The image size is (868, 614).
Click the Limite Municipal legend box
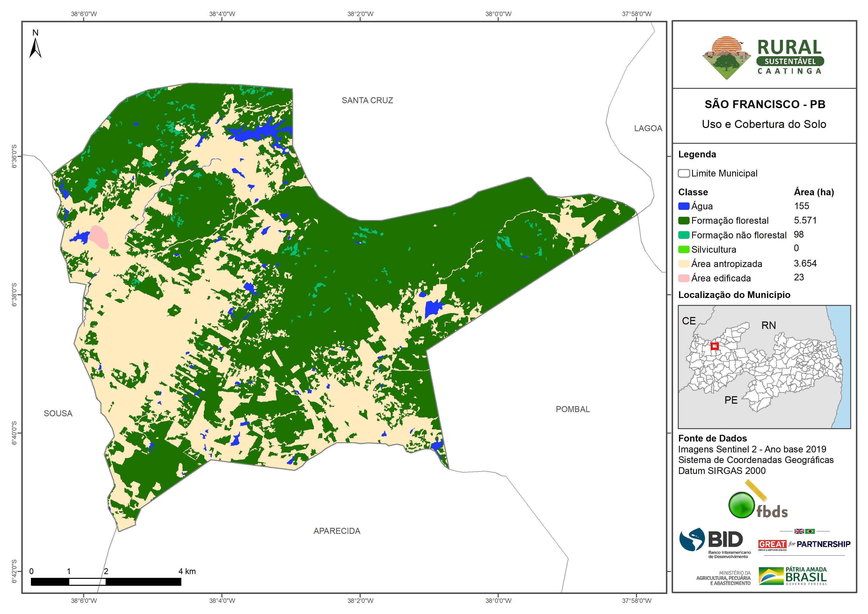[x=683, y=173]
